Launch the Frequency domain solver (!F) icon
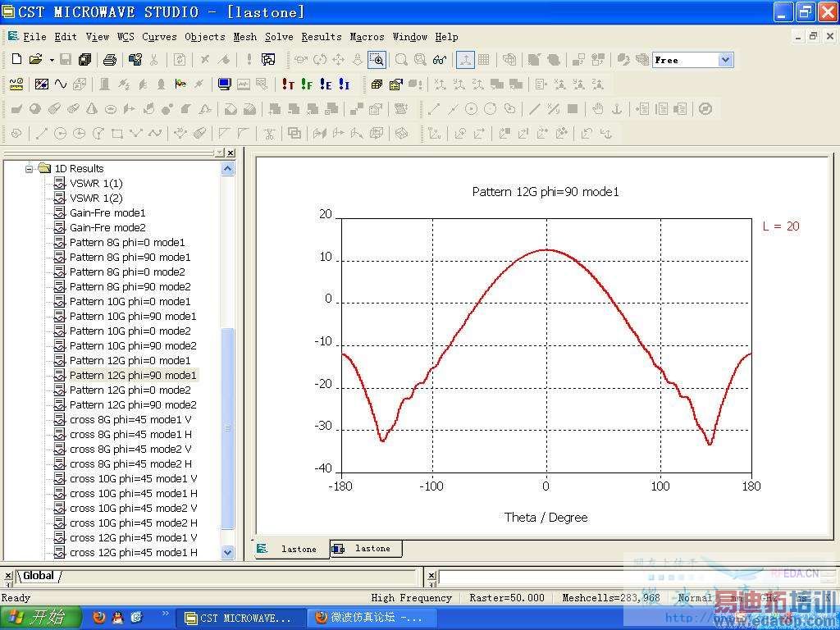 (307, 84)
